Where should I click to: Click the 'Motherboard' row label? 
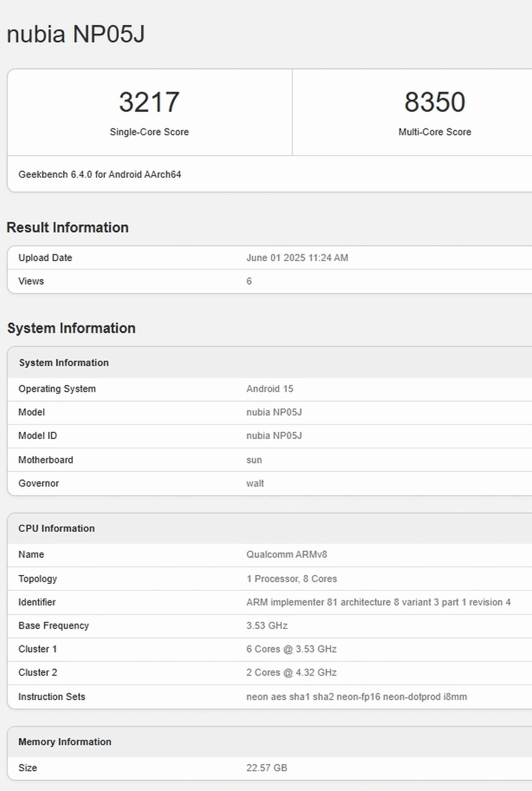(x=46, y=460)
